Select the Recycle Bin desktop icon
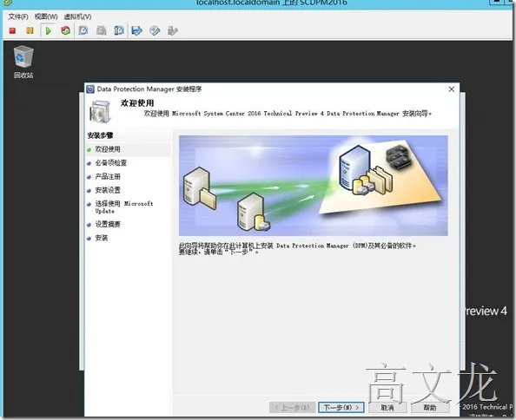The height and width of the screenshot is (420, 516). pos(23,62)
